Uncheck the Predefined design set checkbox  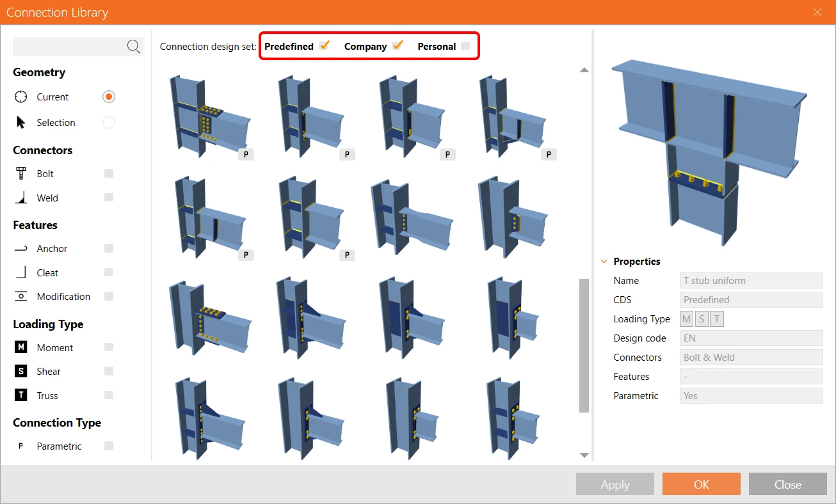click(x=324, y=45)
